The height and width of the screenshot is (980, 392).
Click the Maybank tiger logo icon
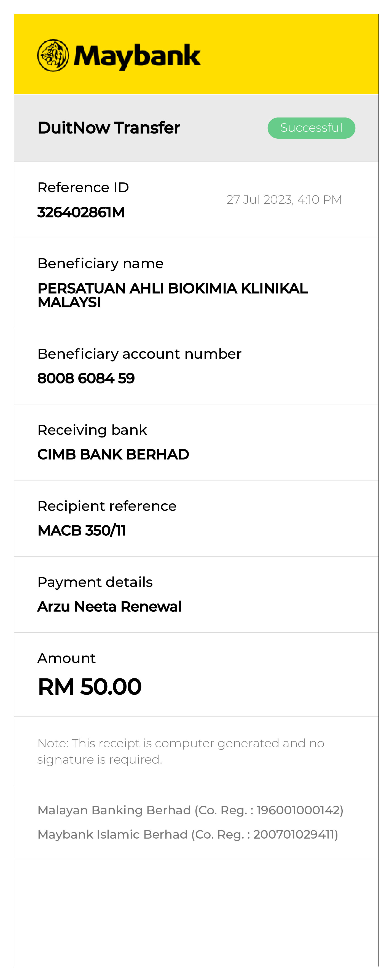click(x=53, y=55)
